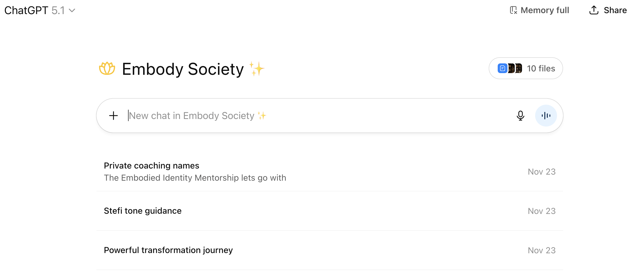Click the Embodied Identity Mentorship preview text
644x271 pixels.
[x=195, y=178]
